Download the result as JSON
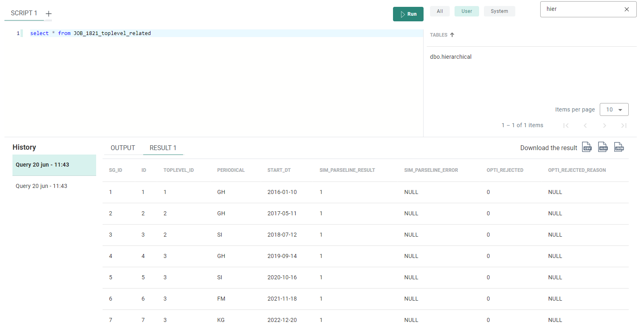This screenshot has width=644, height=332. [x=619, y=147]
